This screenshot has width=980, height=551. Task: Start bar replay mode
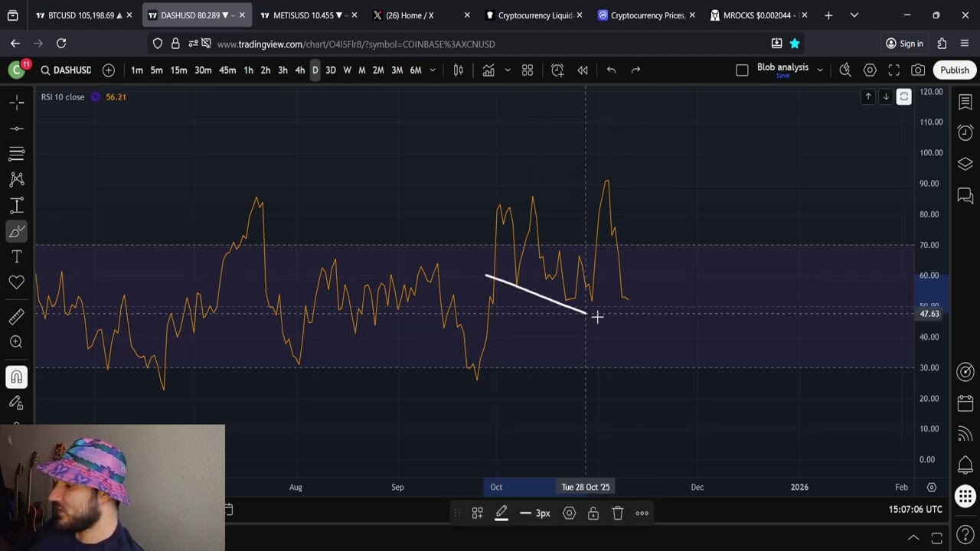pos(583,70)
